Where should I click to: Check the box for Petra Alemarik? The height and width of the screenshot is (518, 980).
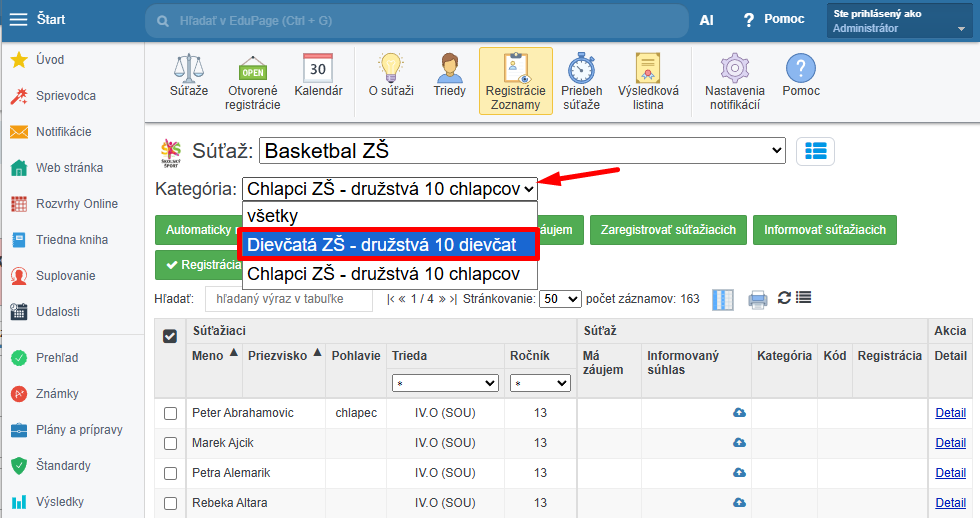click(170, 474)
